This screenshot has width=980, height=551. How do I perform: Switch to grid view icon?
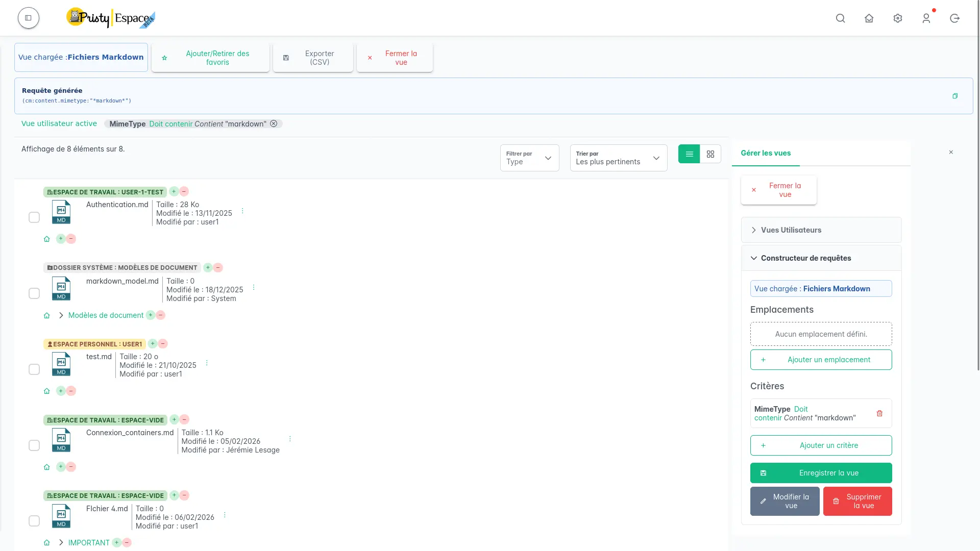point(710,154)
